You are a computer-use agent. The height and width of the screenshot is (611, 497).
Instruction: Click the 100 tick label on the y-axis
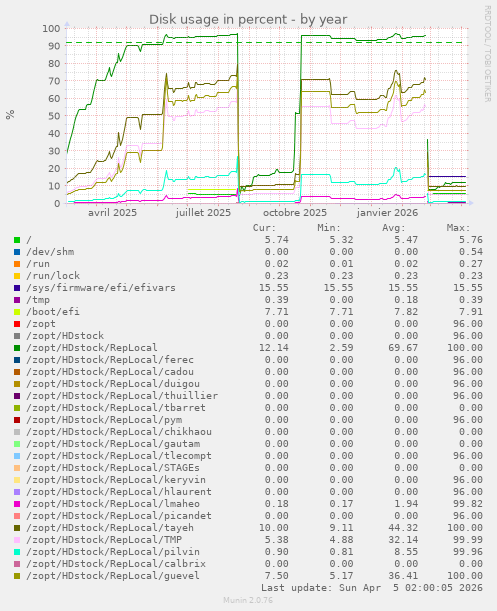click(x=51, y=28)
